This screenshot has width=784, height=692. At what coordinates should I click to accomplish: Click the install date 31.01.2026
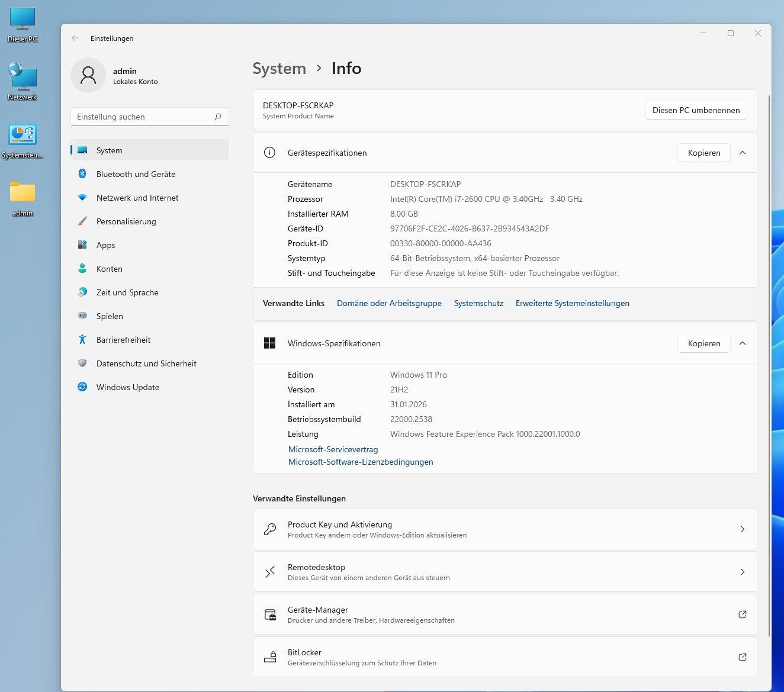pyautogui.click(x=409, y=404)
